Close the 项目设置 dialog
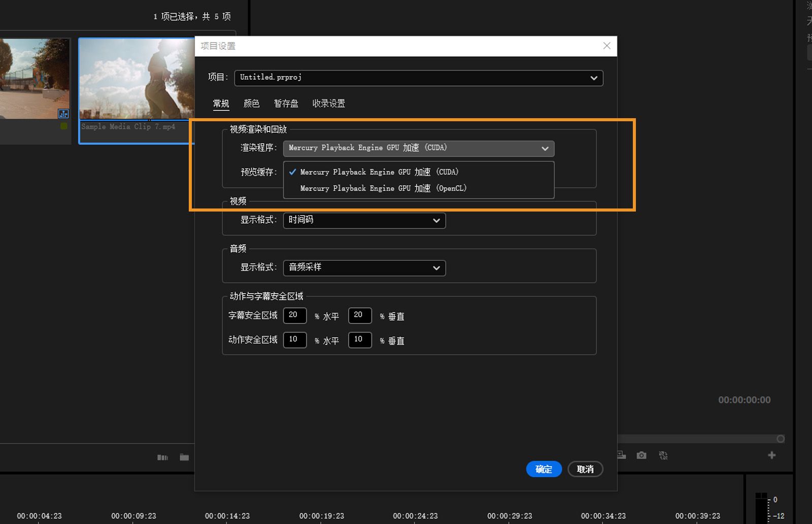 (x=606, y=46)
